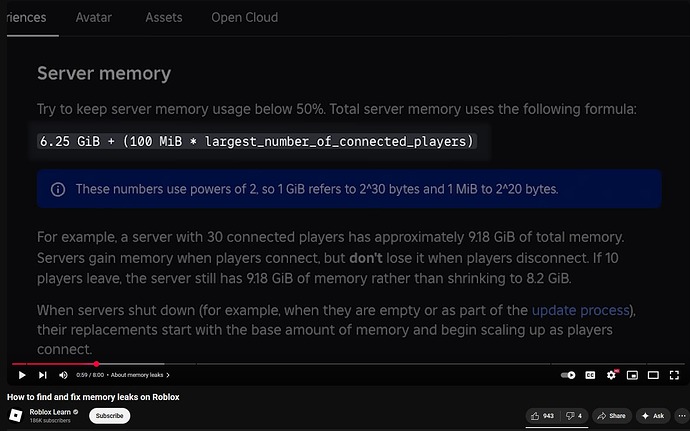Turn on closed captions

(x=590, y=375)
